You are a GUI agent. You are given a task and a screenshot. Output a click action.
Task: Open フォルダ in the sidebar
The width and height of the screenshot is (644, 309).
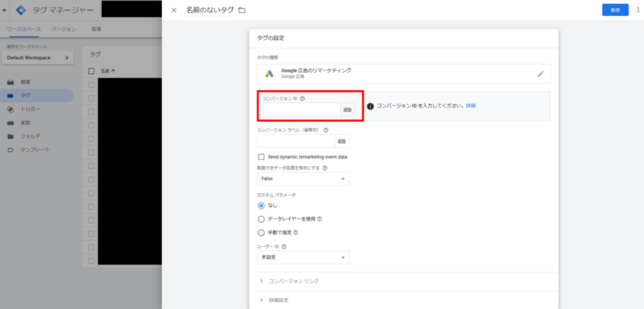30,136
